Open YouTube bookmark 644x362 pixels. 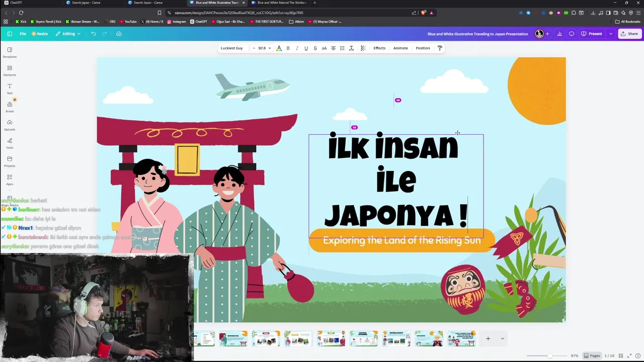(128, 22)
